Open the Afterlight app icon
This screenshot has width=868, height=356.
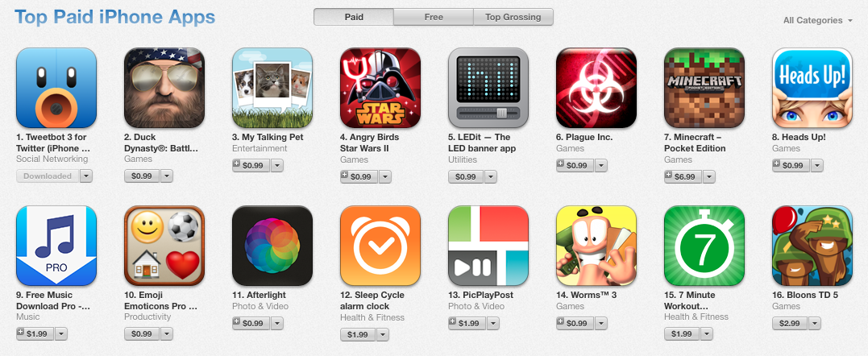[x=272, y=246]
